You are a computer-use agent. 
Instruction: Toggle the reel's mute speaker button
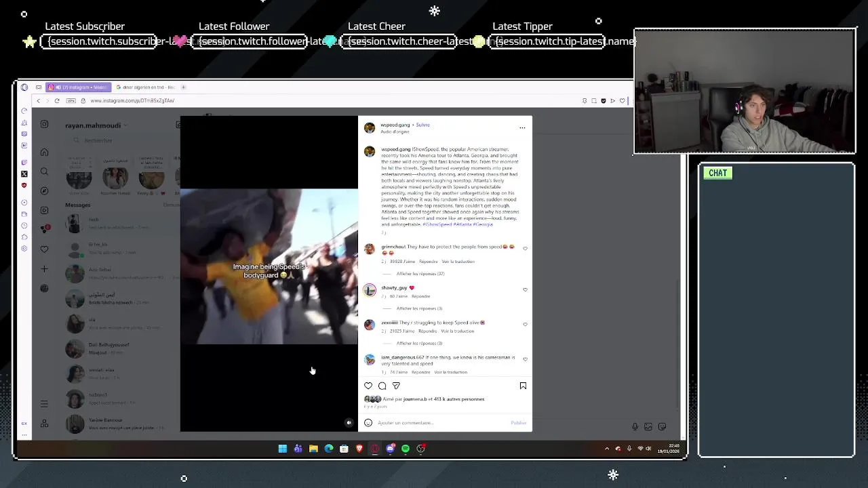349,423
